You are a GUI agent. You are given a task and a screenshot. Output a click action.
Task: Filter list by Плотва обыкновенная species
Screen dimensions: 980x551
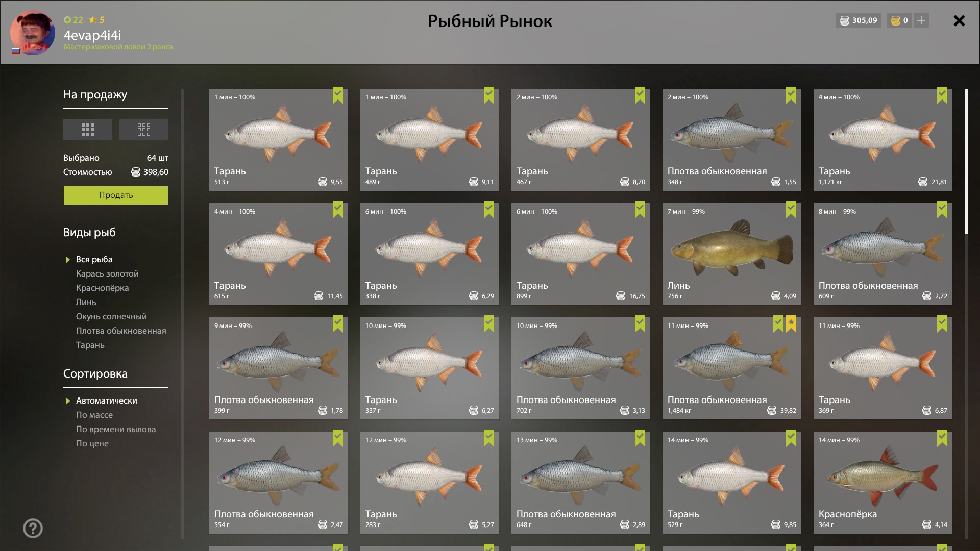[x=121, y=331]
